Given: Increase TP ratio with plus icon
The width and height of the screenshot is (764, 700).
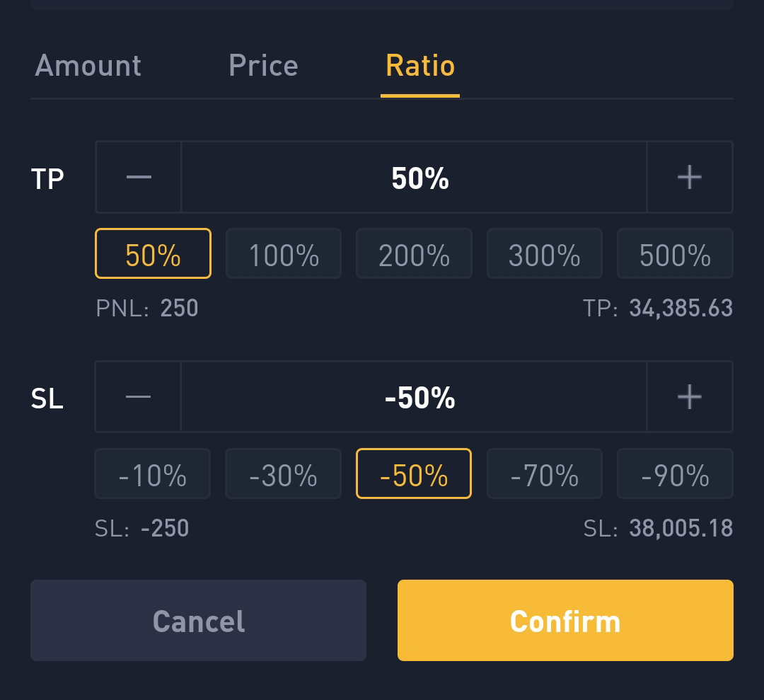Looking at the screenshot, I should coord(690,177).
